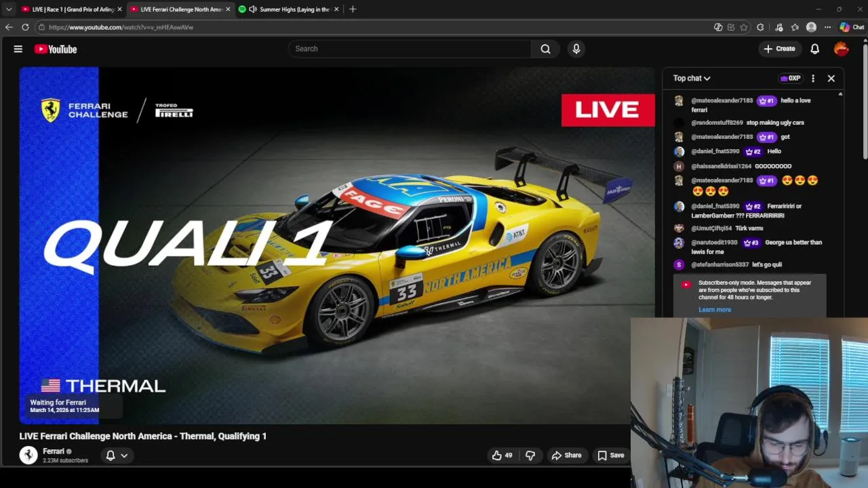This screenshot has width=868, height=488.
Task: Open a new browser tab
Action: tap(353, 9)
